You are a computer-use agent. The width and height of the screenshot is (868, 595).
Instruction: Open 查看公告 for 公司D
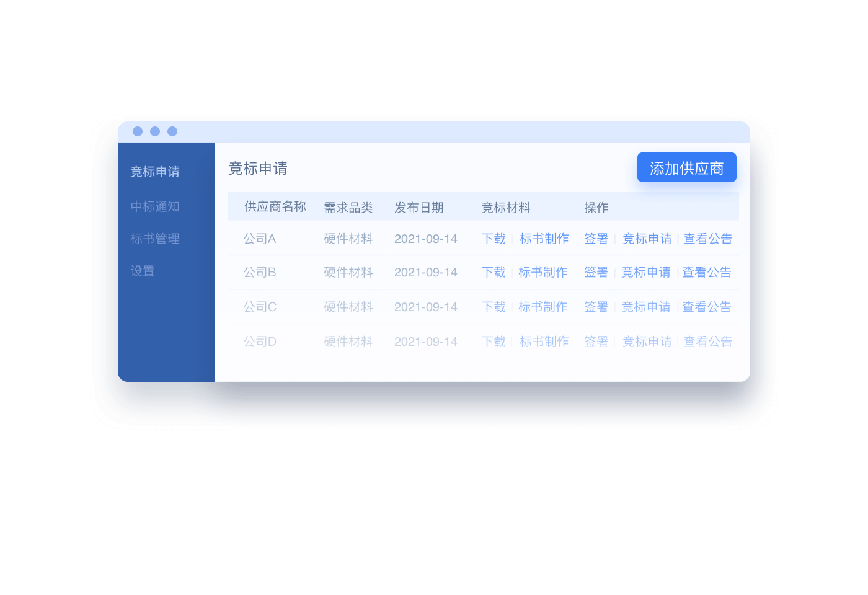(707, 342)
